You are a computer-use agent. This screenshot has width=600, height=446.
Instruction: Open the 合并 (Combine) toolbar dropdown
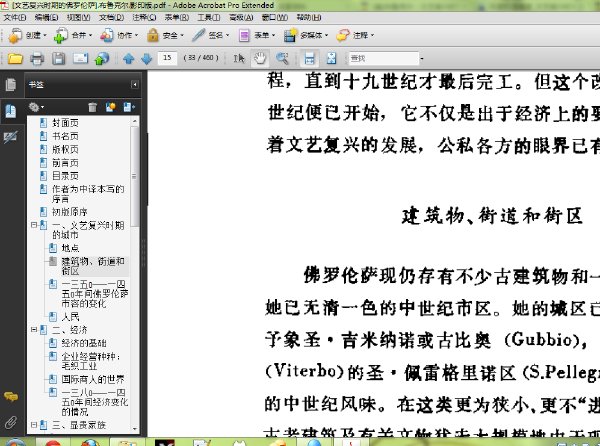[x=73, y=35]
